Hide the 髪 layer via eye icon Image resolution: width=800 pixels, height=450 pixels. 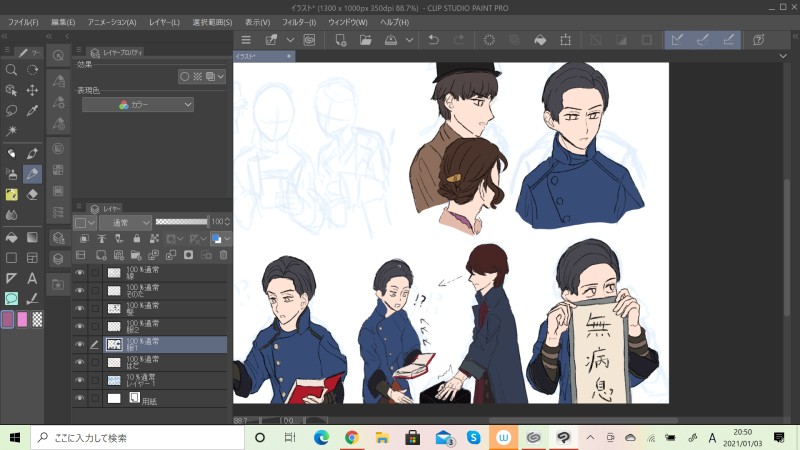[80, 309]
